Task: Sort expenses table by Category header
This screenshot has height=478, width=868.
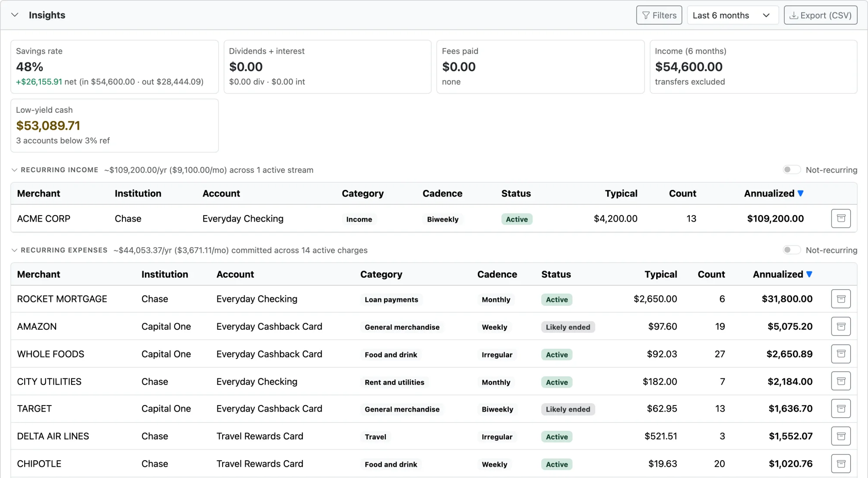Action: [x=381, y=274]
